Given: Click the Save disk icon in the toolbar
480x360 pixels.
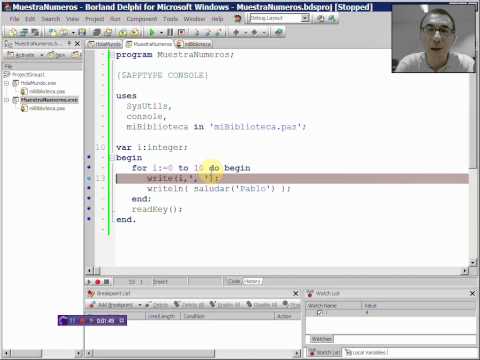Looking at the screenshot, I should point(82,32).
